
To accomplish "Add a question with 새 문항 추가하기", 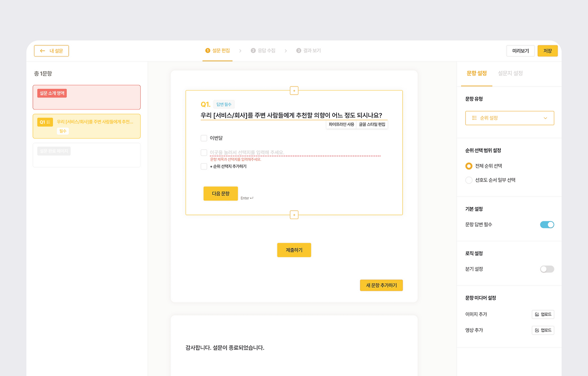I will click(x=381, y=285).
